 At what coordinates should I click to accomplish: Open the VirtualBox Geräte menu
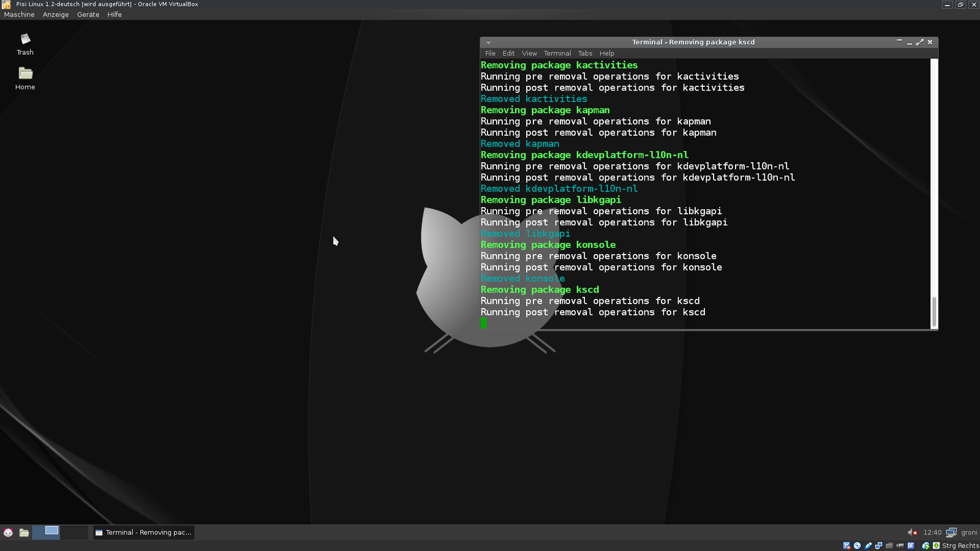click(88, 15)
